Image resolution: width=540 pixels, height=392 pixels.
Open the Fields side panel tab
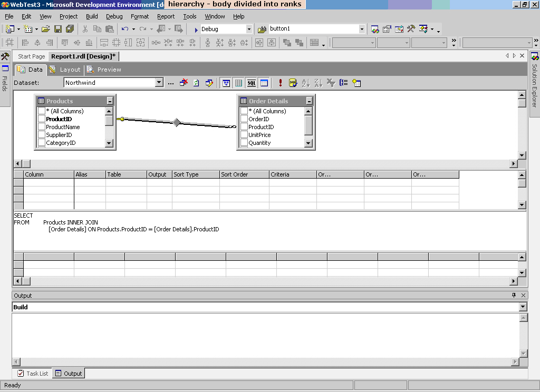click(5, 78)
